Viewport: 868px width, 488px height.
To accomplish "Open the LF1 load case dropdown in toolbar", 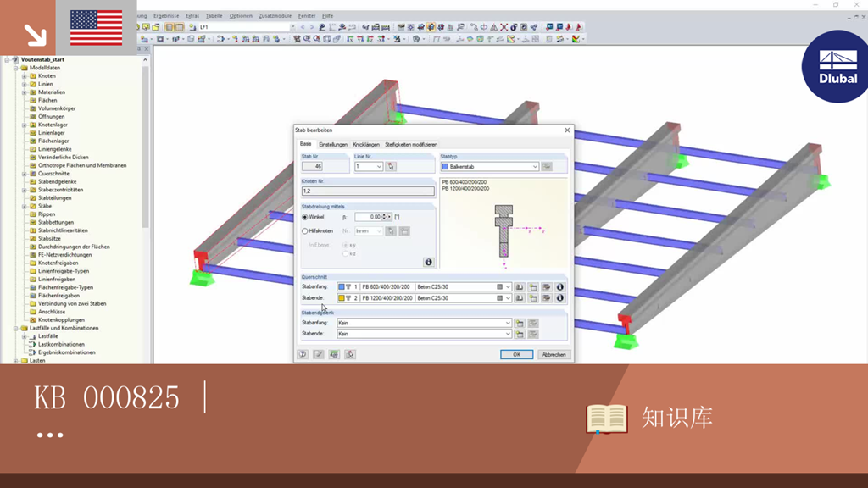I will (x=292, y=27).
